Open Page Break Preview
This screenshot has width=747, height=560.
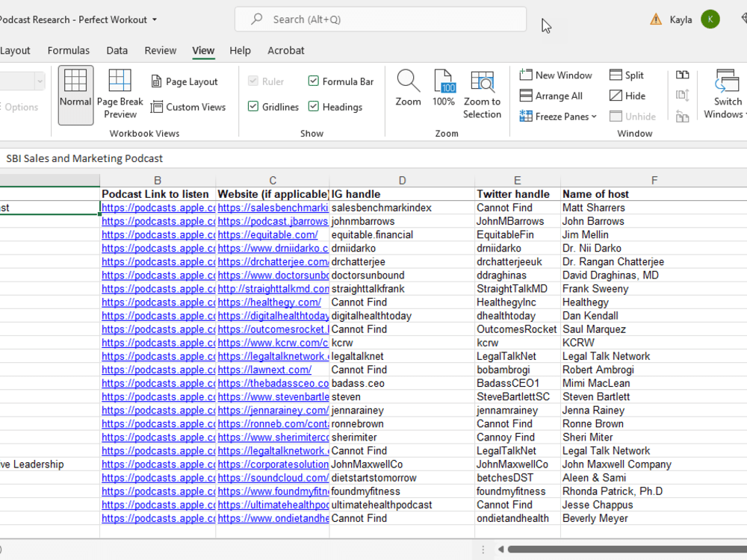pos(120,95)
